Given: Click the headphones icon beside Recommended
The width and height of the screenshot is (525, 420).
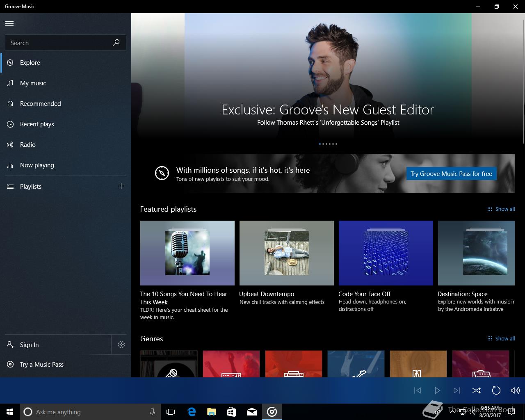Looking at the screenshot, I should click(10, 104).
